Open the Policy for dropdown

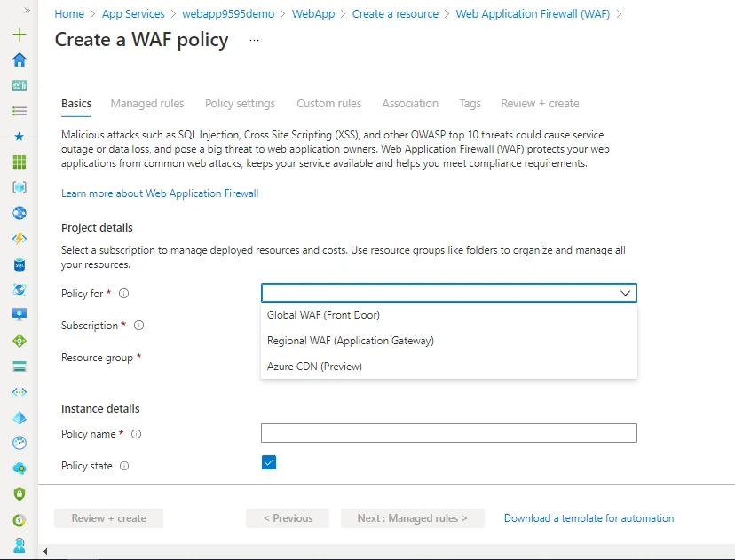point(448,293)
